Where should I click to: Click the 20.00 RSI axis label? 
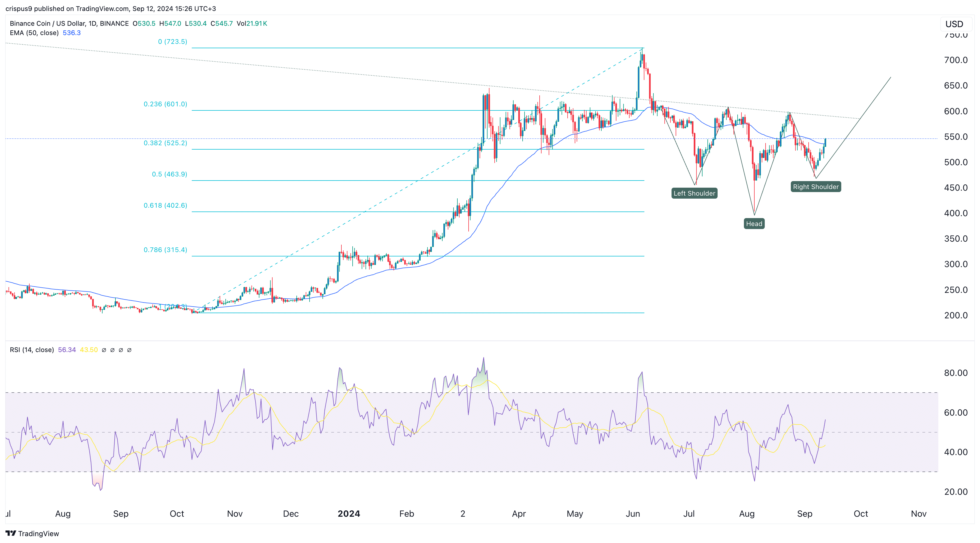pos(956,492)
